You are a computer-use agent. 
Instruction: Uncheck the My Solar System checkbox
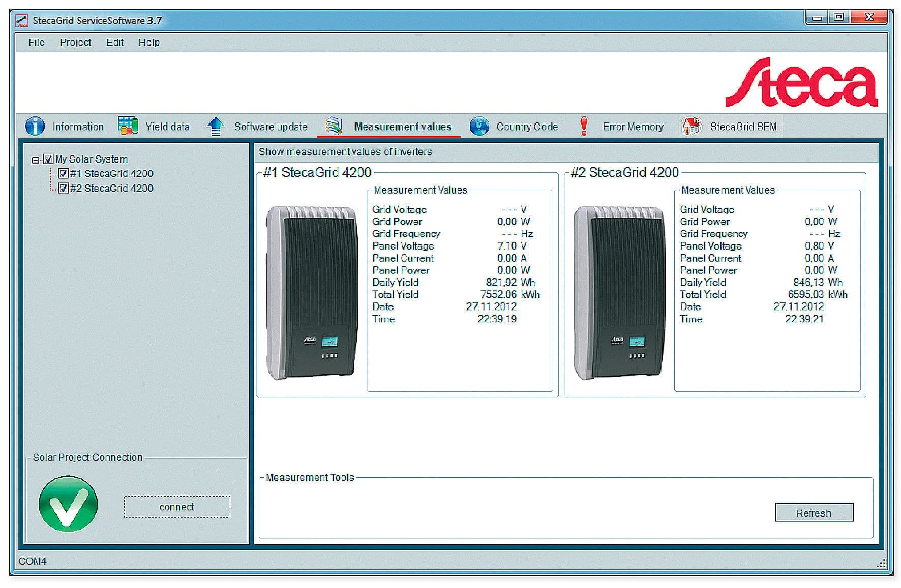pos(48,159)
